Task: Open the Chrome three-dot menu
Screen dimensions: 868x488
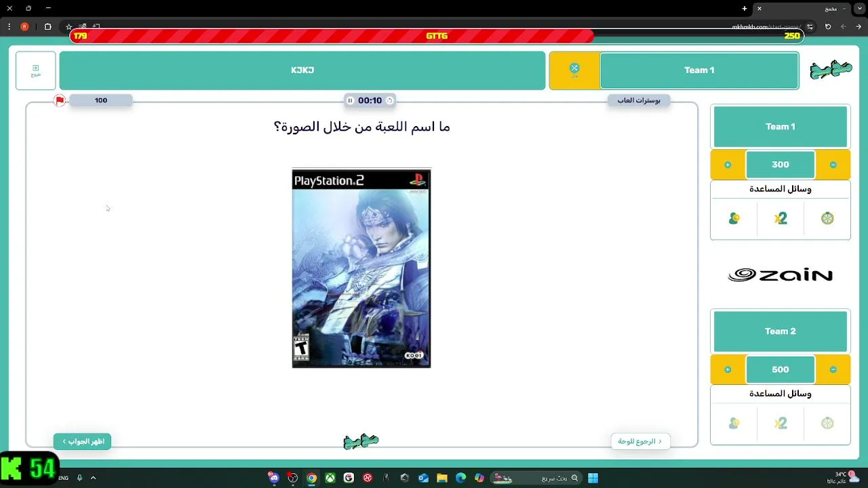Action: click(9, 26)
